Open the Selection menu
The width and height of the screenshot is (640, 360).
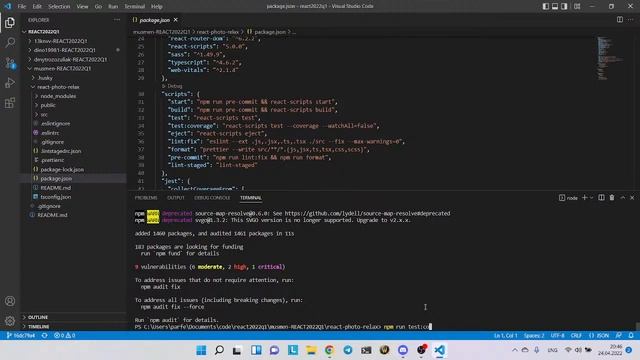[x=59, y=6]
